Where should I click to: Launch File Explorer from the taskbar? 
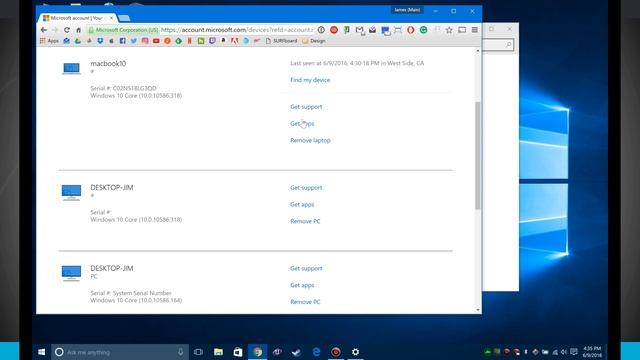coord(218,352)
